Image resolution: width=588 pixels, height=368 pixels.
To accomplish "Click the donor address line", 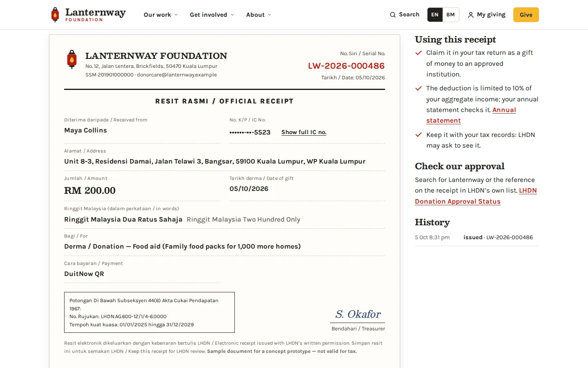I will (x=215, y=162).
